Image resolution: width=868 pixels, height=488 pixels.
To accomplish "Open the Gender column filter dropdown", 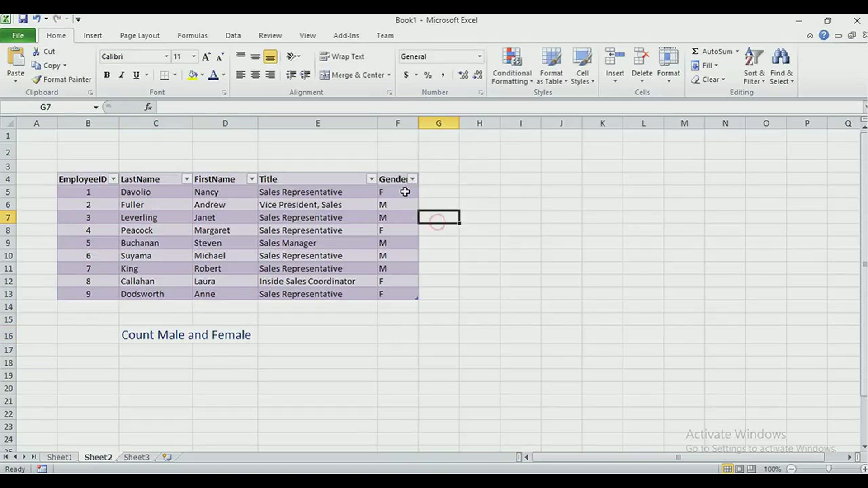I will 413,179.
